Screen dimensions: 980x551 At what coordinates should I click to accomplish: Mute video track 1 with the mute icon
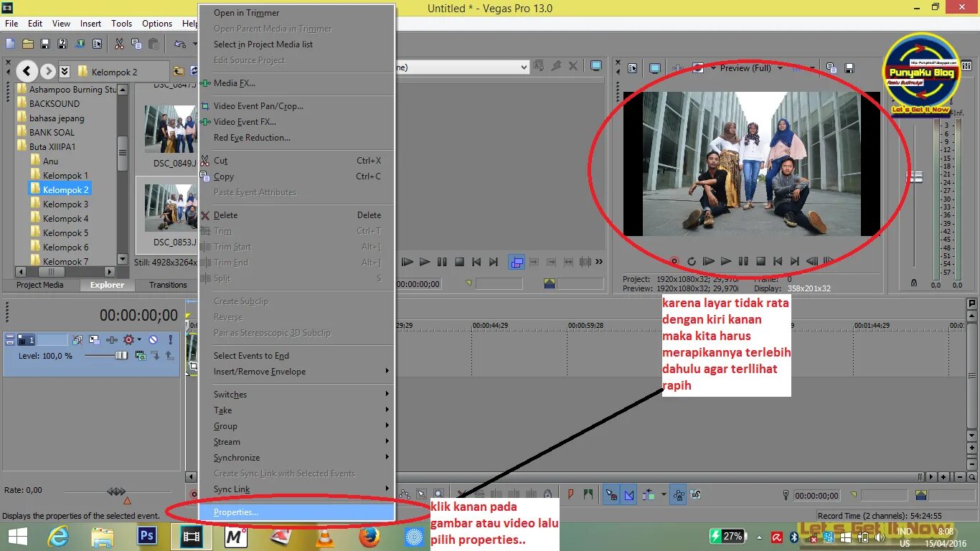click(153, 340)
